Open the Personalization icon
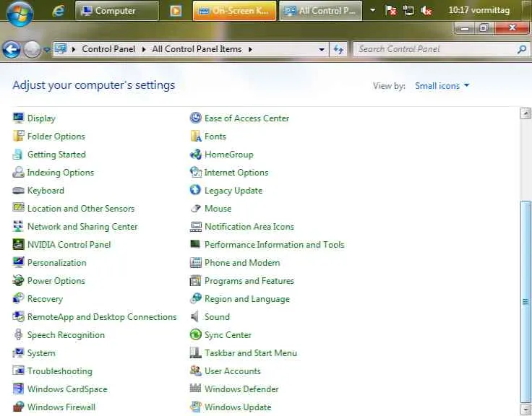The height and width of the screenshot is (416, 532). (18, 262)
